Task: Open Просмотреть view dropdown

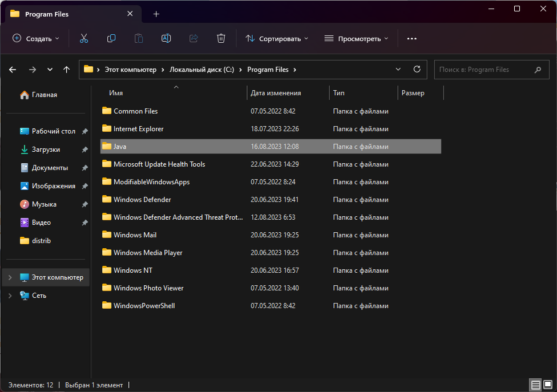Action: (x=356, y=38)
